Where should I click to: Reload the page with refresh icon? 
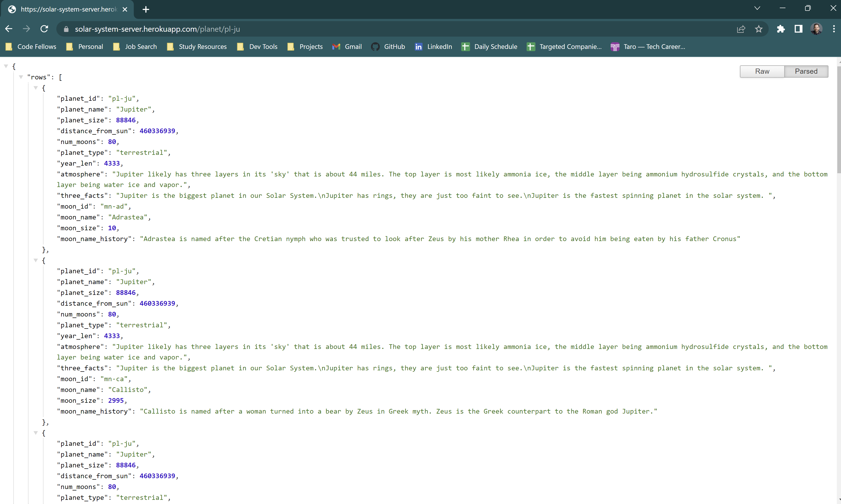pyautogui.click(x=44, y=29)
